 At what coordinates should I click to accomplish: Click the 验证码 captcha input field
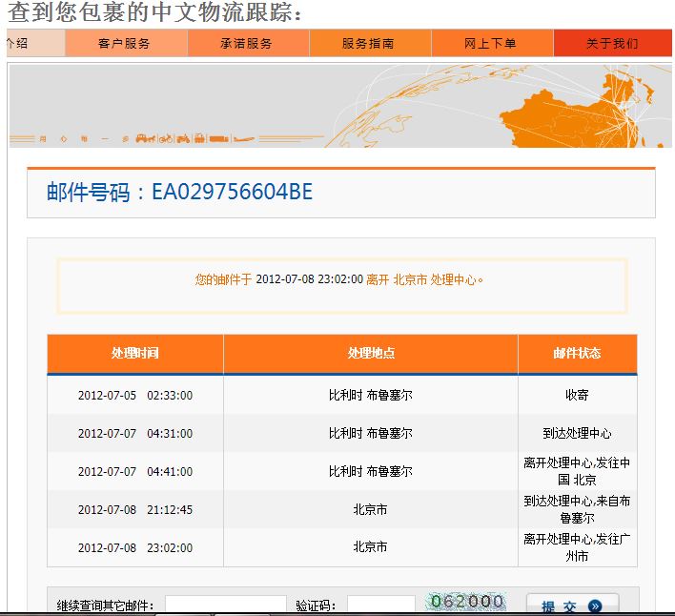click(380, 606)
